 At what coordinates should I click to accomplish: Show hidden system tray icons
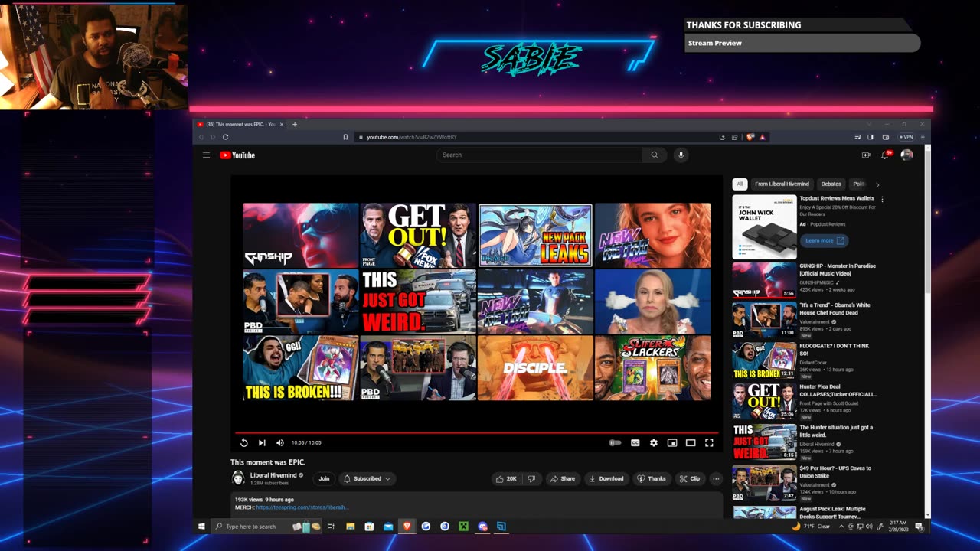[x=842, y=527]
